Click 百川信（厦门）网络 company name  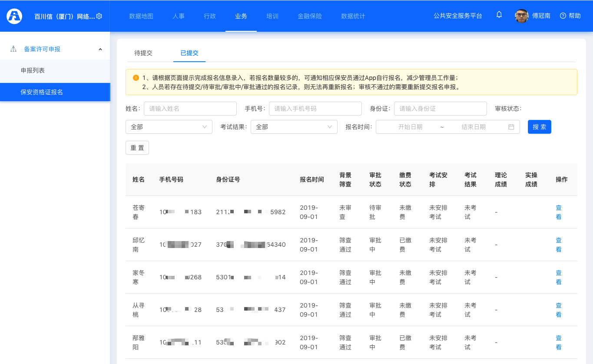coord(64,17)
